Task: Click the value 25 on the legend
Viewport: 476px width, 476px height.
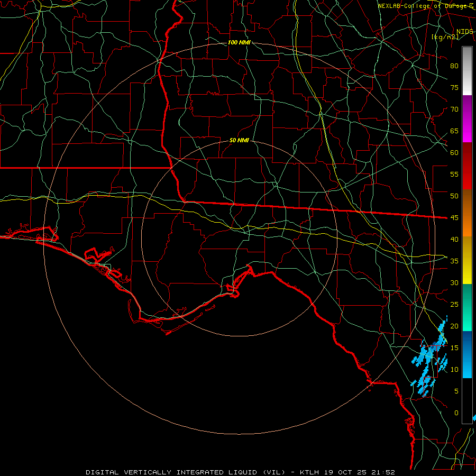Action: click(454, 305)
